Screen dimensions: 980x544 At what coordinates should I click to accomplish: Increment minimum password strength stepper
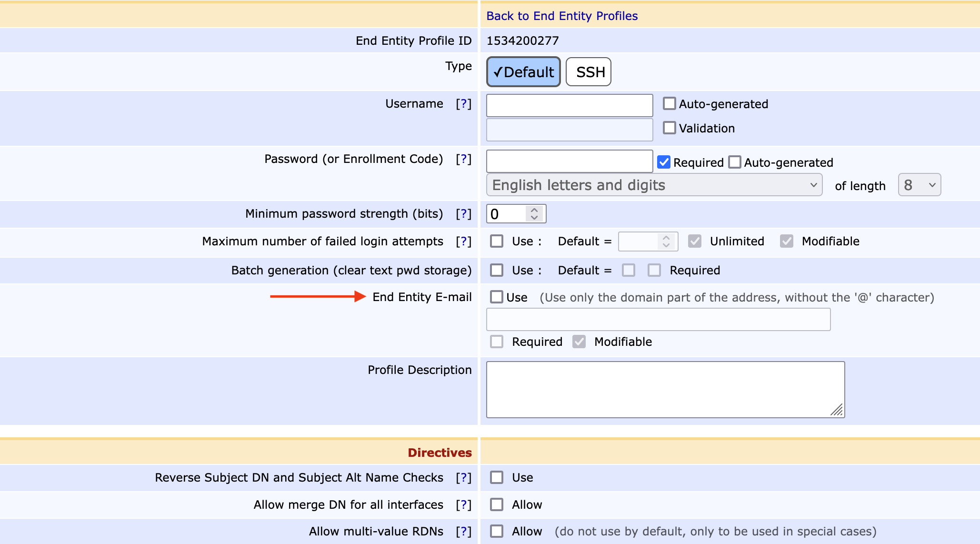click(x=534, y=210)
